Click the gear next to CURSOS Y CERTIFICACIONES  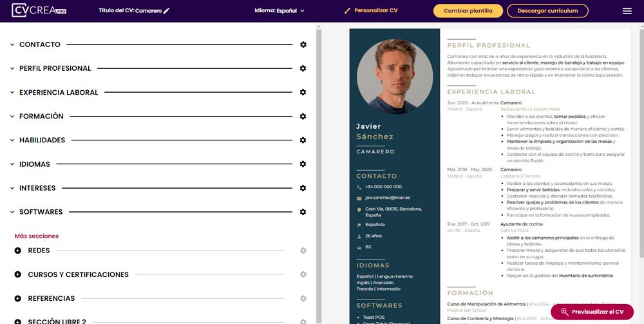click(303, 274)
